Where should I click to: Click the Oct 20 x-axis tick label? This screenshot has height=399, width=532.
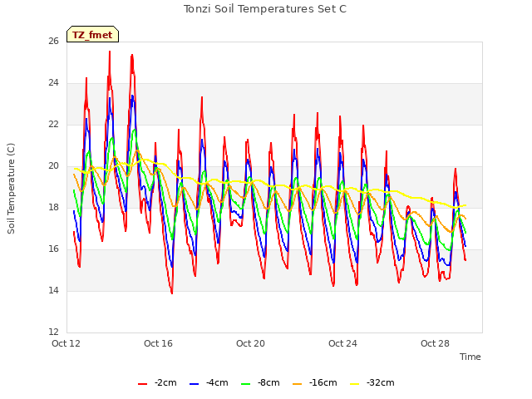coord(250,343)
